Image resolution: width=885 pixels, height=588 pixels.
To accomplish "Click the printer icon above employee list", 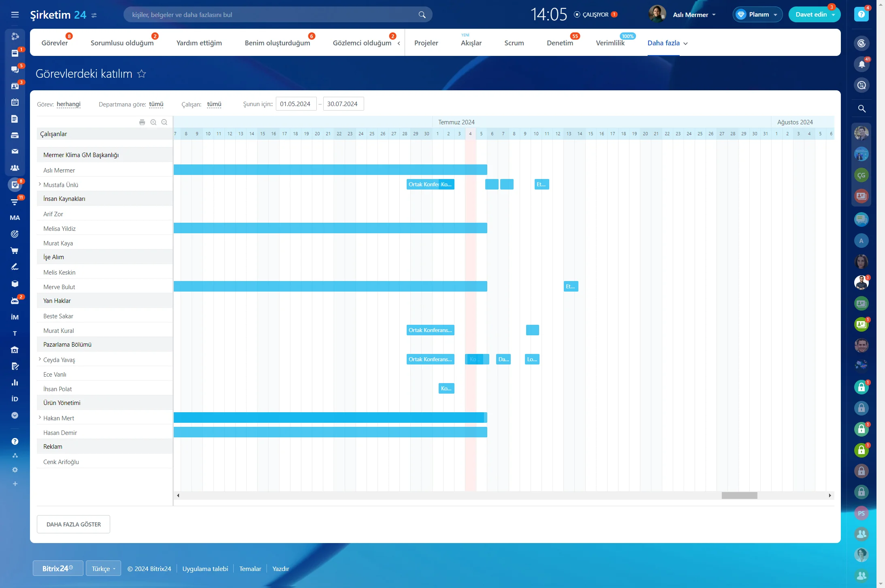I will 142,122.
